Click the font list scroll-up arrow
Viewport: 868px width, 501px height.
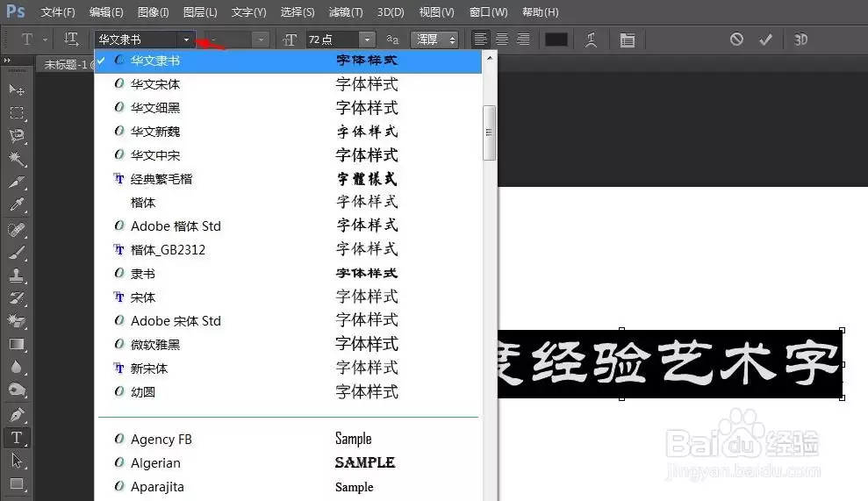click(x=490, y=58)
